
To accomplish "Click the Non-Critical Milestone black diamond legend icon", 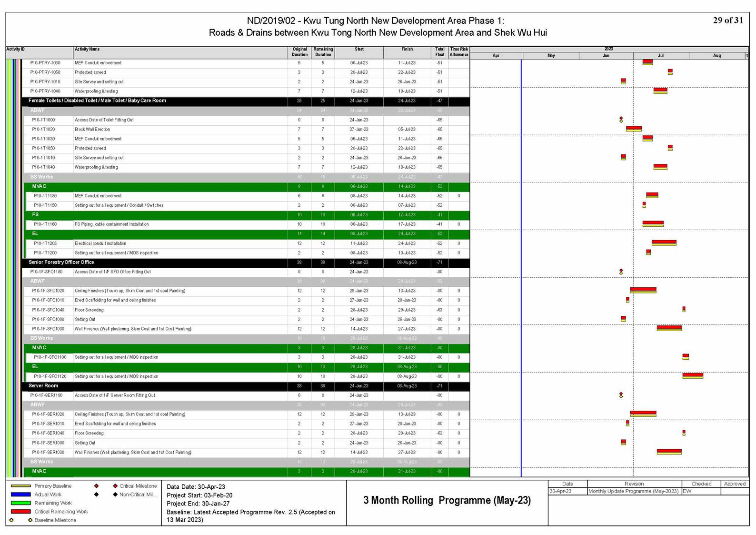I will 115,495.
